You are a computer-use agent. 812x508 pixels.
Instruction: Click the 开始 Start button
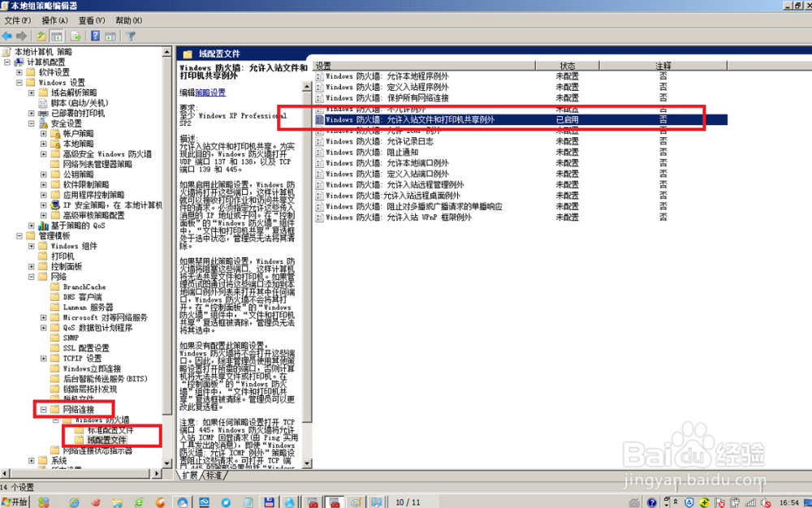(x=15, y=502)
